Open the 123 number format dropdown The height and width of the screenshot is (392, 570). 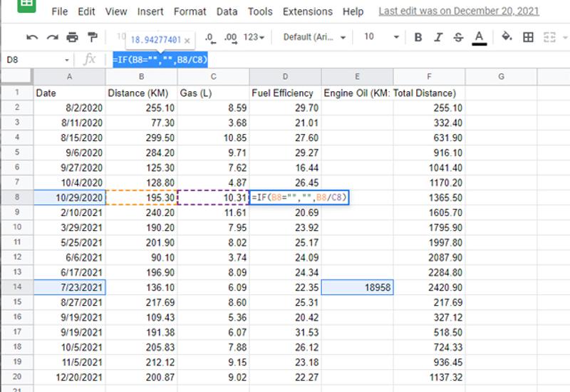254,37
